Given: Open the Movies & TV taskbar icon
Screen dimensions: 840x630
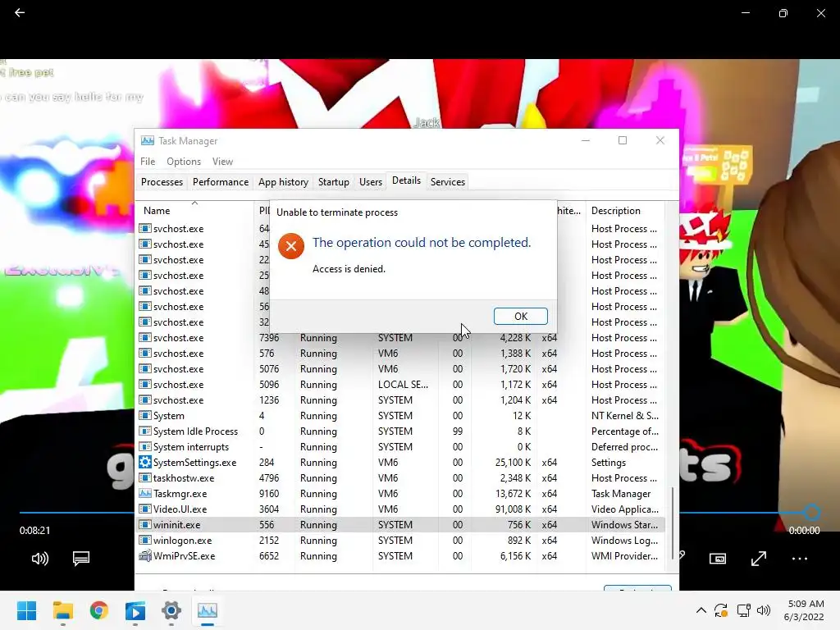Looking at the screenshot, I should (135, 610).
